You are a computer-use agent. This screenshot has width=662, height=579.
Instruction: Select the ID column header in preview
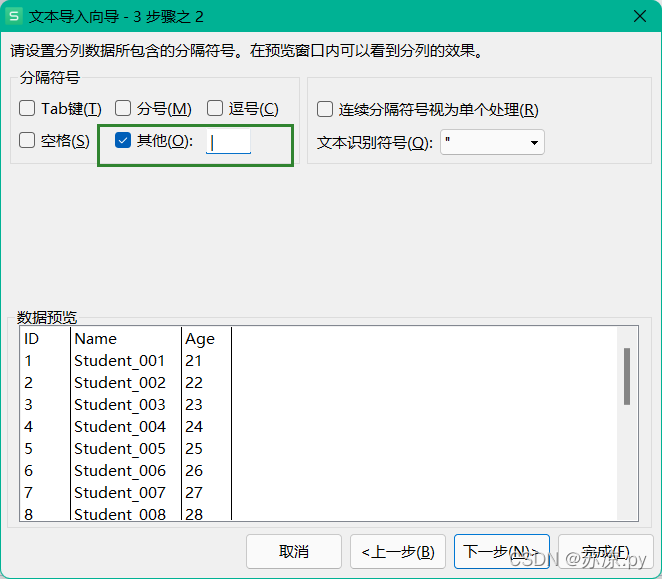[x=31, y=339]
